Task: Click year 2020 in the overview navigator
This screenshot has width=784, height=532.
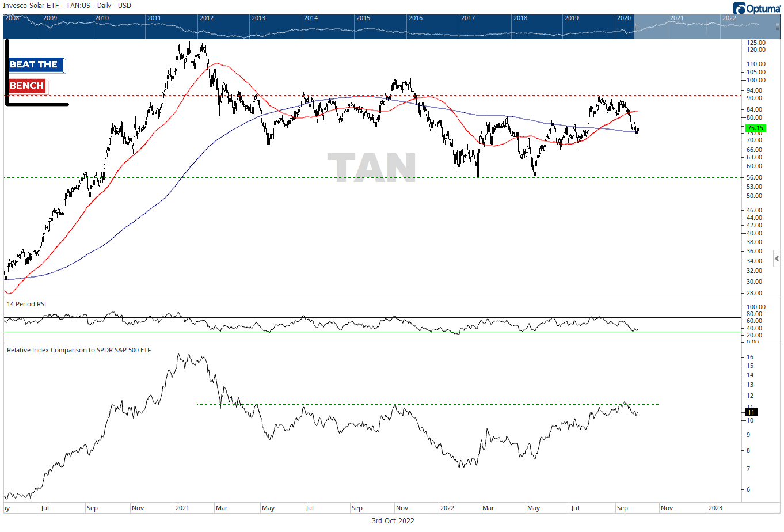Action: click(624, 18)
